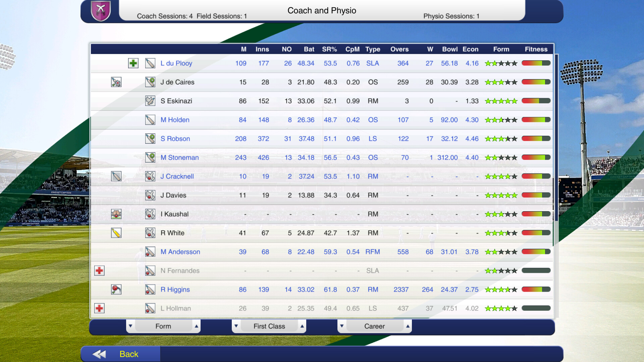
Task: Click J de Caires coaching session icon
Action: (116, 82)
